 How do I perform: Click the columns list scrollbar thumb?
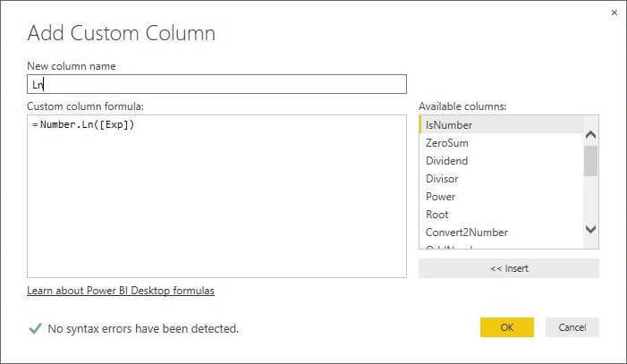point(590,161)
